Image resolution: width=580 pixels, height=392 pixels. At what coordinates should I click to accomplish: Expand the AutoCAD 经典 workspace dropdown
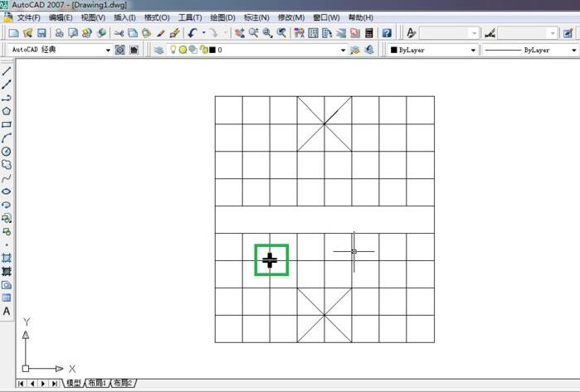pyautogui.click(x=108, y=51)
